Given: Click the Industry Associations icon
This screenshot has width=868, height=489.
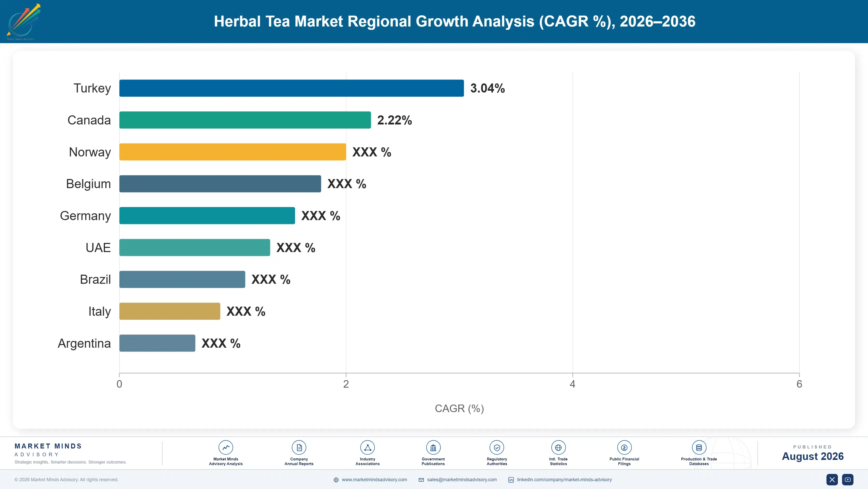Looking at the screenshot, I should [367, 447].
